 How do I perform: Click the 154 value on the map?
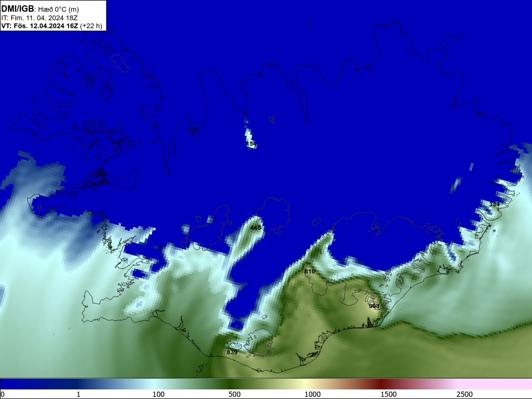252,144
